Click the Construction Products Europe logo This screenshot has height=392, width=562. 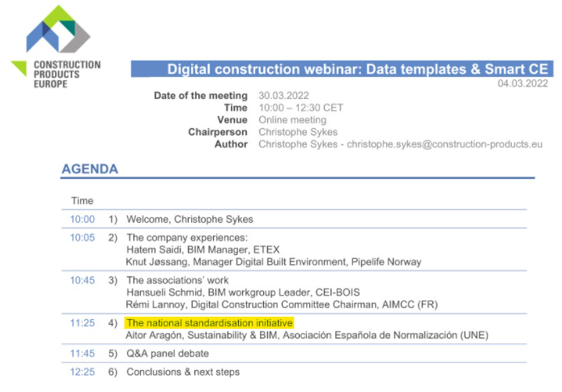[x=56, y=47]
